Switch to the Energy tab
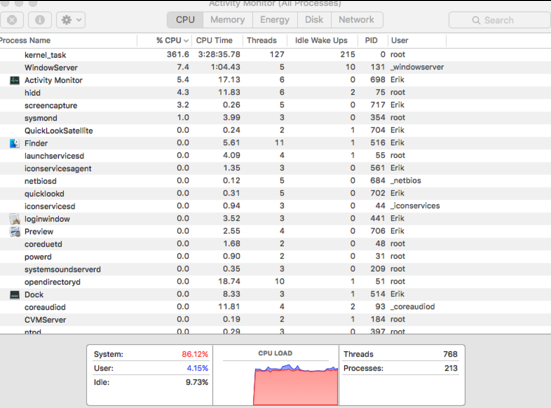The height and width of the screenshot is (408, 551). point(274,20)
